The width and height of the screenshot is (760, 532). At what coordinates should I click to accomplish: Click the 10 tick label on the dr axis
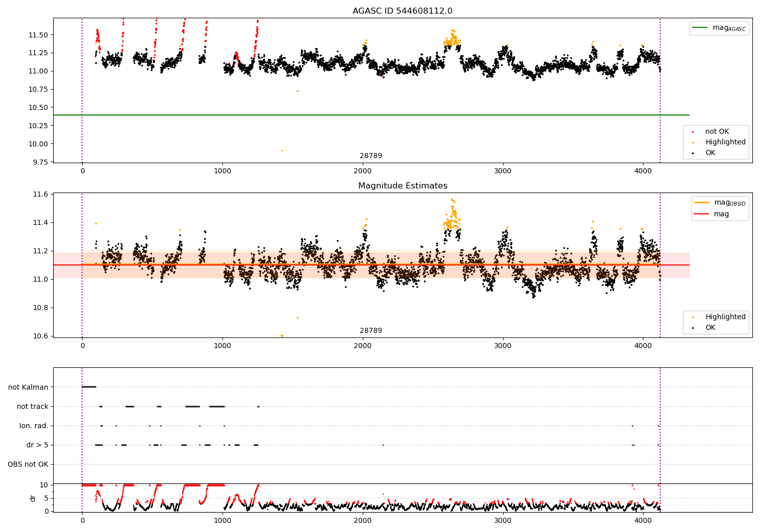coord(45,485)
